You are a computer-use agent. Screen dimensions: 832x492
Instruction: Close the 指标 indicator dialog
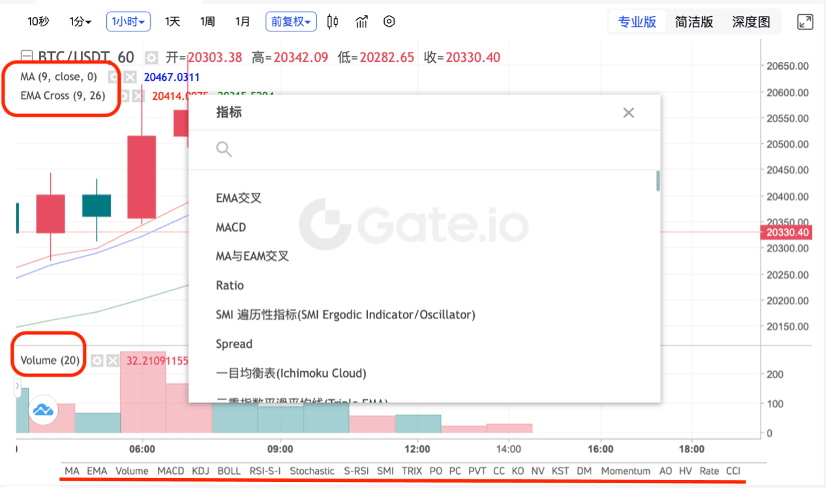tap(628, 113)
